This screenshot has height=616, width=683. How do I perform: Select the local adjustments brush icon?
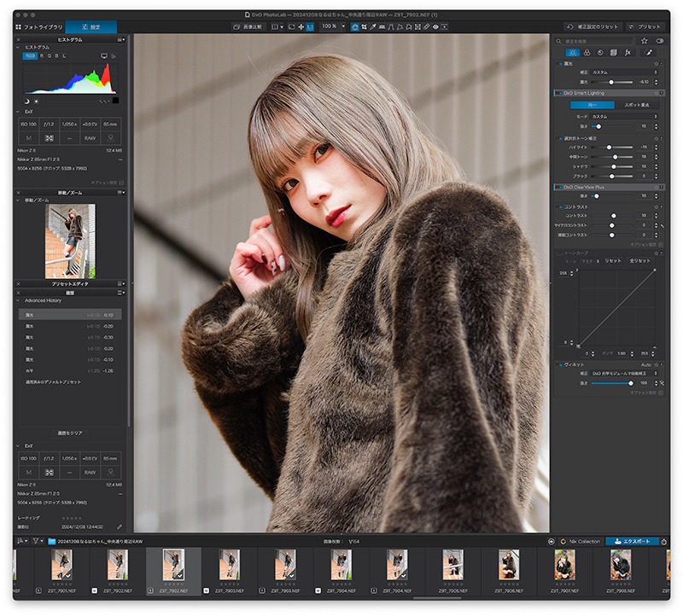[x=648, y=52]
